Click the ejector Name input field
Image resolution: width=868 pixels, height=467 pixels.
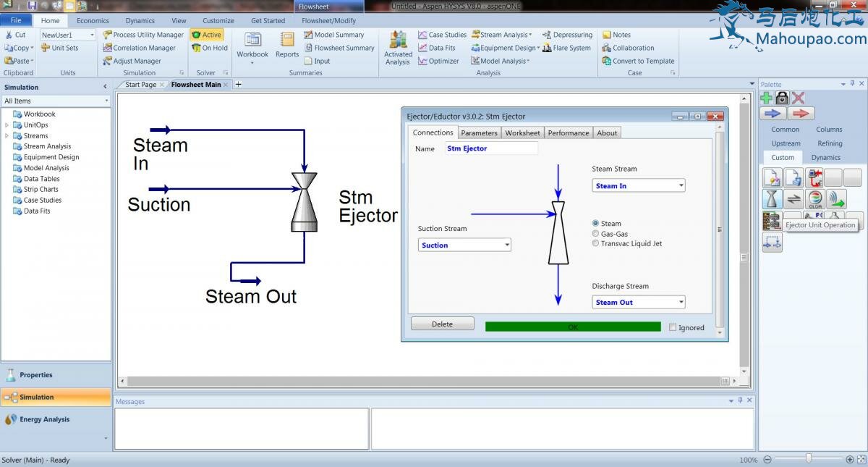[x=490, y=148]
